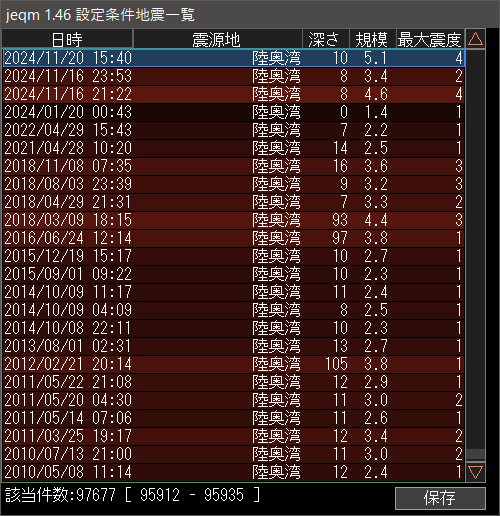Click the 深さ column header

point(326,39)
